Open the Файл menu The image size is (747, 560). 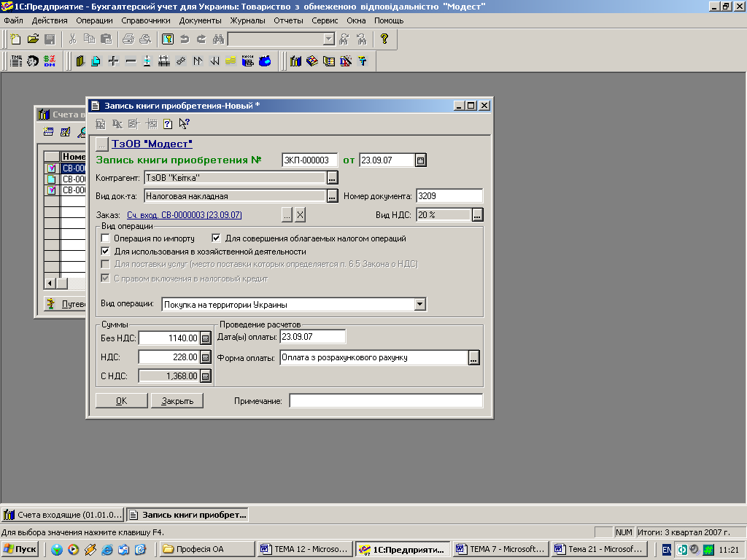coord(13,20)
